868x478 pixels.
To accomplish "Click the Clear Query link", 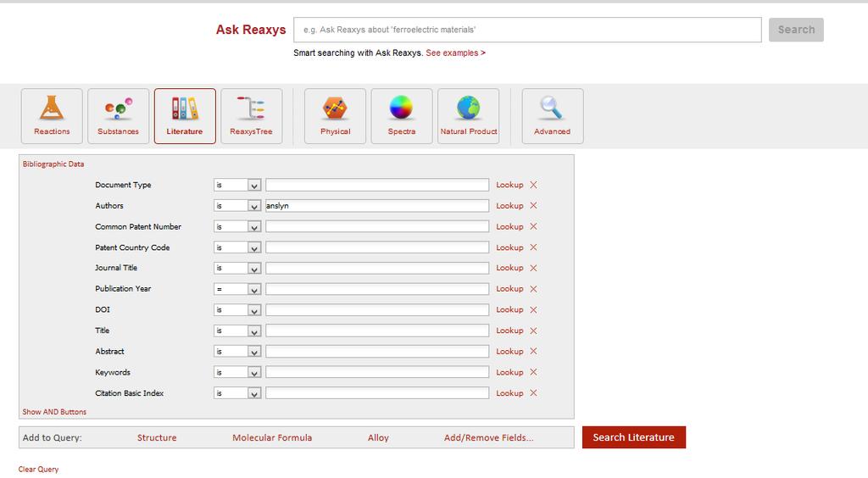I will 38,470.
